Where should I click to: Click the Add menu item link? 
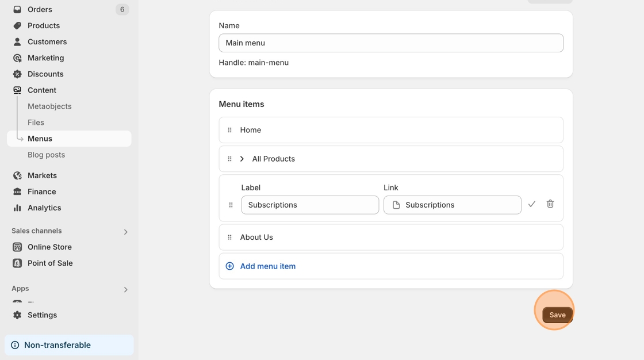[268, 266]
